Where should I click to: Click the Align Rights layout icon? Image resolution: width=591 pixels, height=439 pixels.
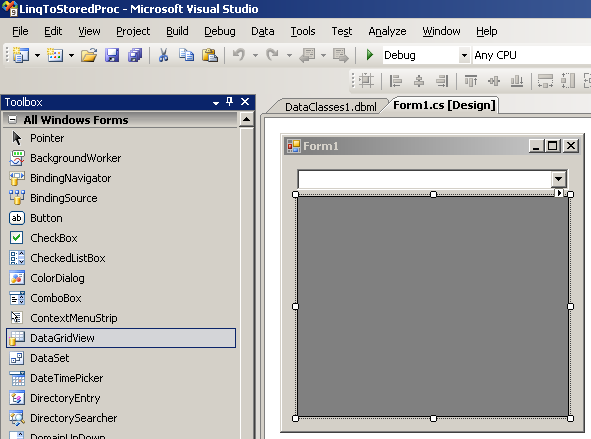(442, 81)
